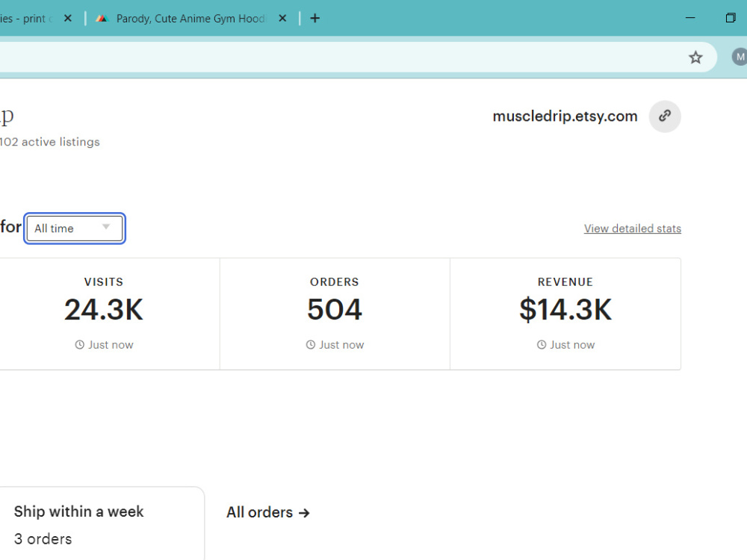Click the muscledrip.etsy.com shop URL
This screenshot has width=747, height=560.
[x=565, y=116]
